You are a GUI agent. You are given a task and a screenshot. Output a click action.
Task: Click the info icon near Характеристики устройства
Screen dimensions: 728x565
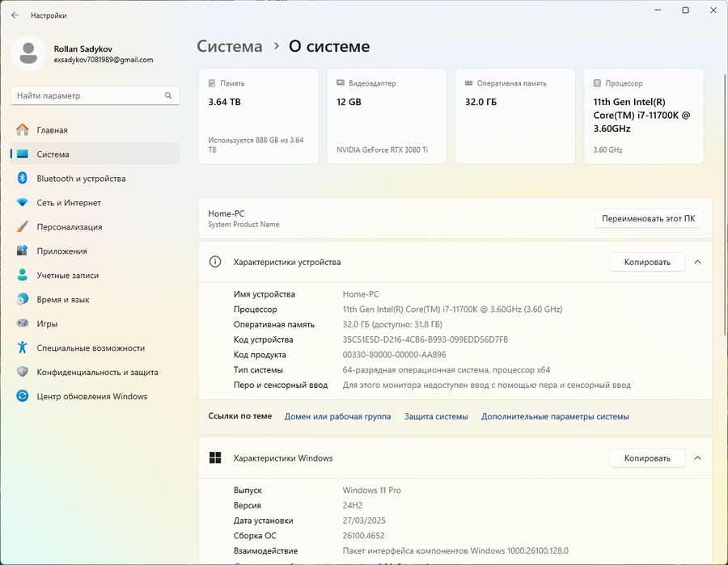[215, 262]
